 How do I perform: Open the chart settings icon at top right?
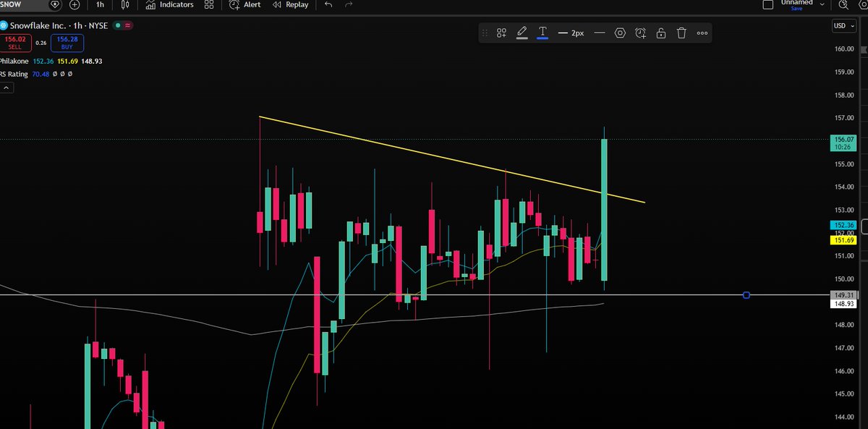(862, 4)
